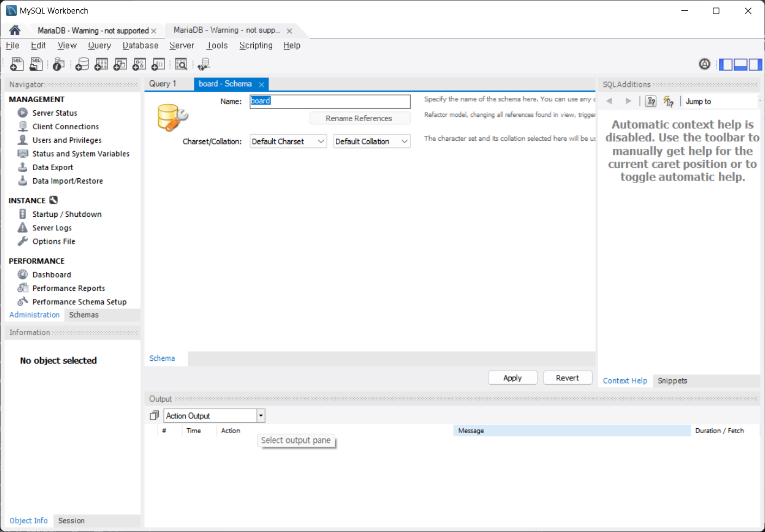Open Server Status in Navigator
Screen dimensions: 765x532
[54, 113]
